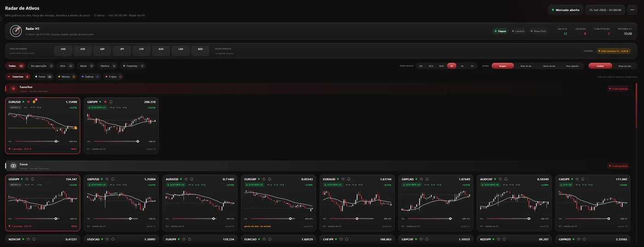The image size is (644, 247).
Task: Switch chart timeframe to H4
Action: point(462,66)
